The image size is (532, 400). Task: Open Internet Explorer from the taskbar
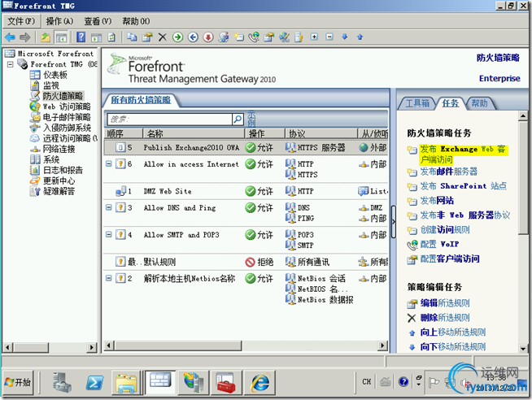pyautogui.click(x=260, y=383)
